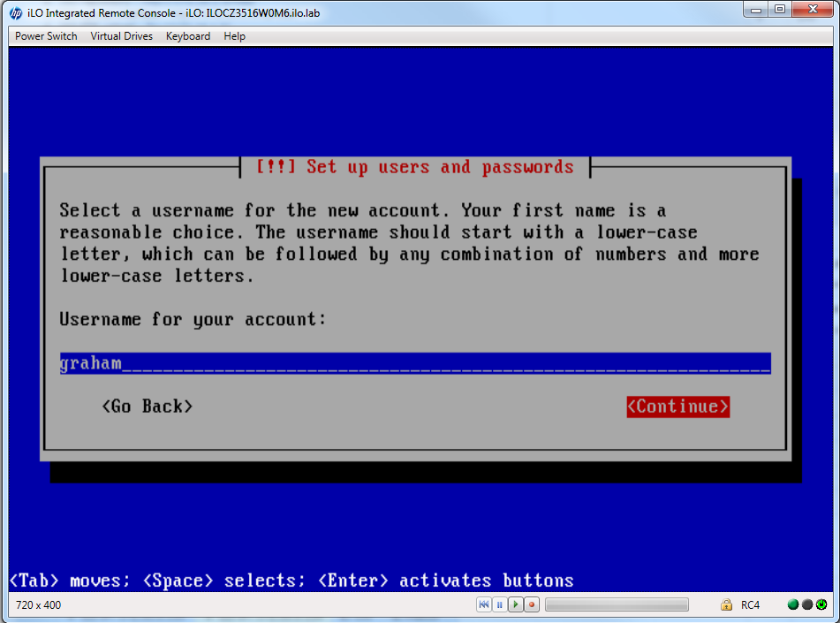Screen dimensions: 840x623
Task: Open the Keyboard menu
Action: pyautogui.click(x=188, y=36)
